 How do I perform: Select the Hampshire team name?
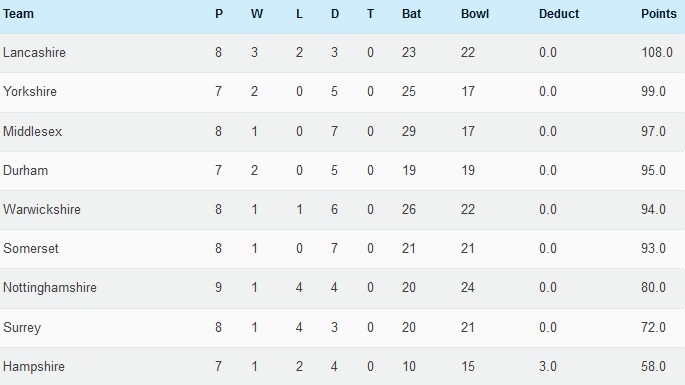click(x=34, y=367)
